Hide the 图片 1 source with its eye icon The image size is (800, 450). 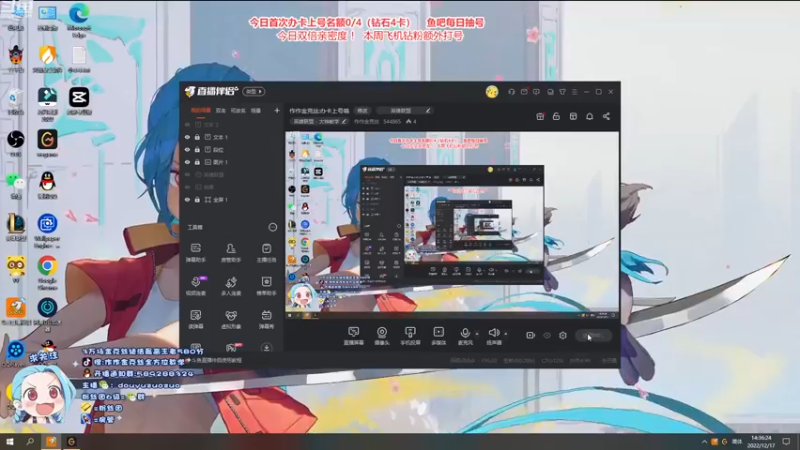pos(187,162)
